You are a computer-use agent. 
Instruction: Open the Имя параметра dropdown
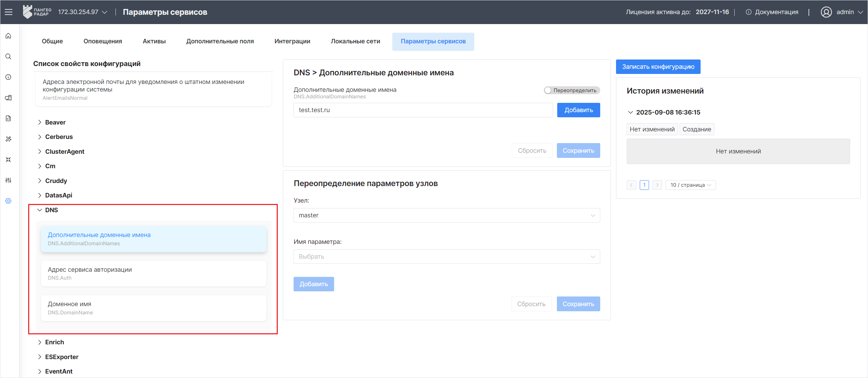446,257
